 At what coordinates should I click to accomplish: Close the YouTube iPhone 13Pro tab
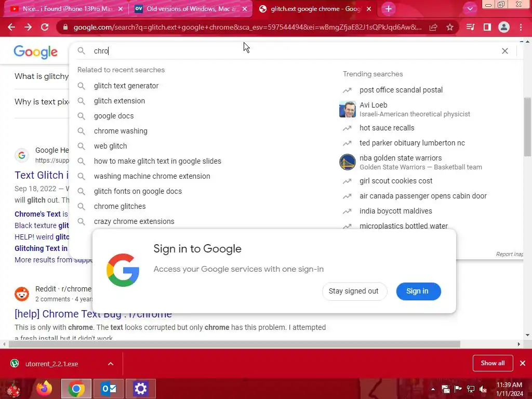121,9
